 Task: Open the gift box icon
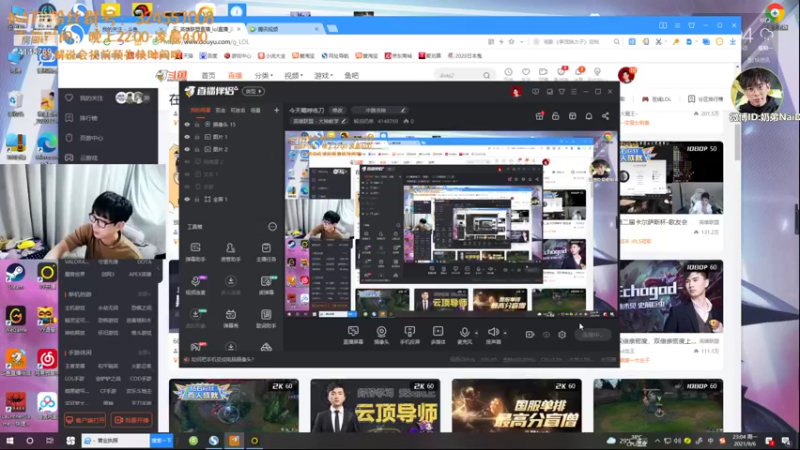(539, 116)
